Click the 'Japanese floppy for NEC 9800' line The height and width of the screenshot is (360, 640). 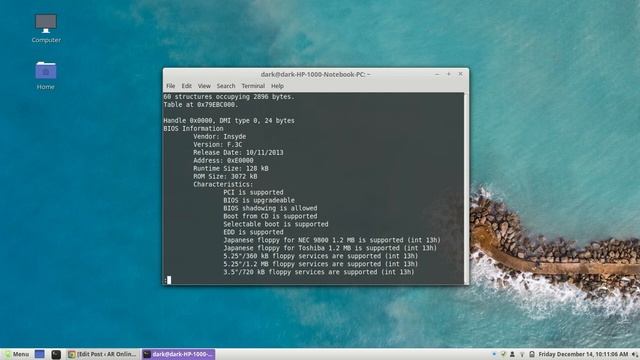[x=332, y=240]
